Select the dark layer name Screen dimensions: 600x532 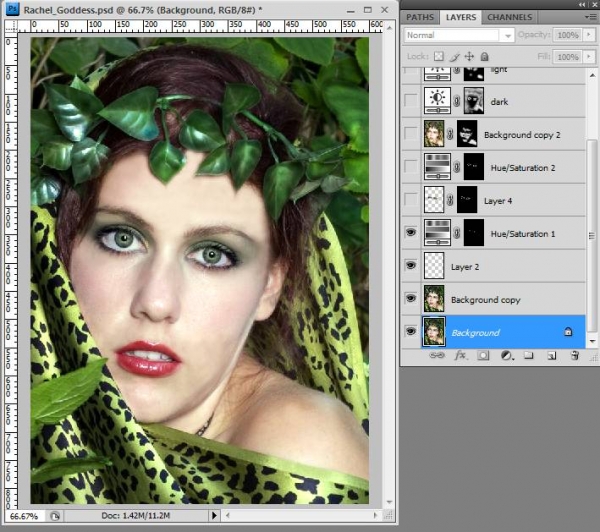[x=499, y=102]
